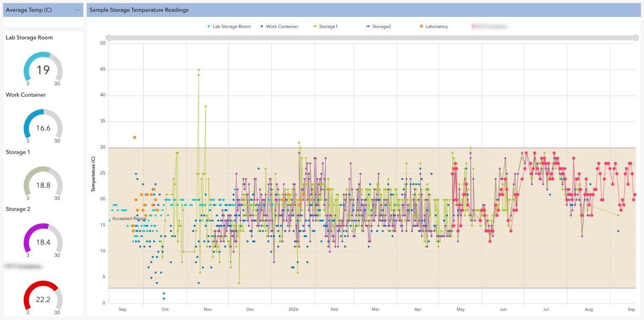
Task: Click the 'Accepted Range' label
Action: click(129, 219)
